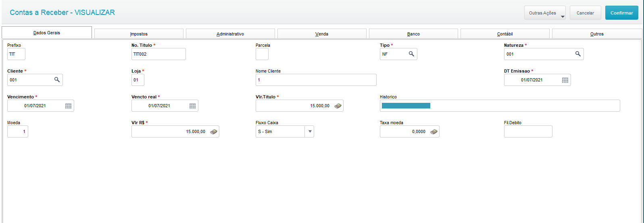
Task: Focus the Nome Cliente field
Action: [316, 80]
